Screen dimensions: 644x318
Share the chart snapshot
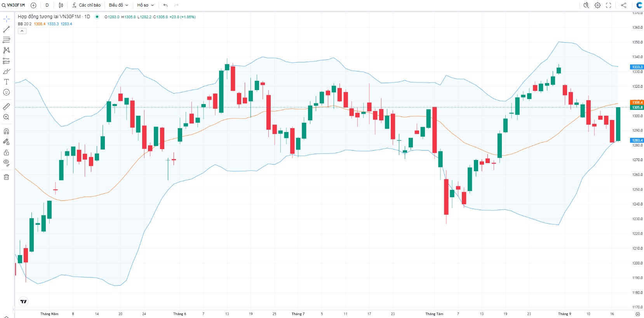(x=623, y=5)
